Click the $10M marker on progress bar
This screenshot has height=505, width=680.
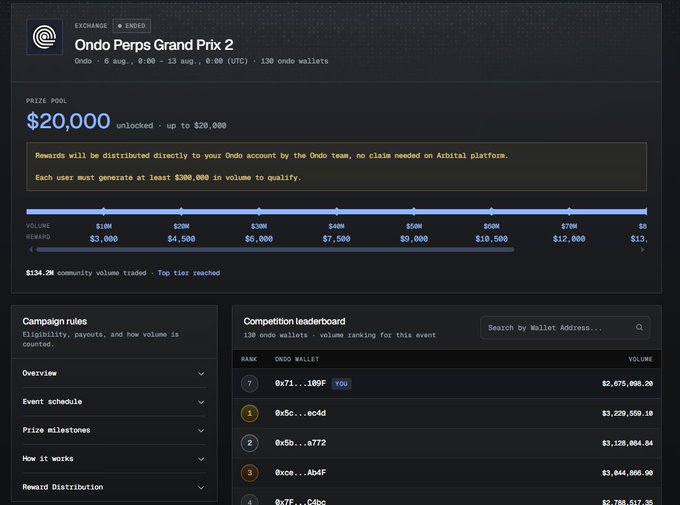pos(104,211)
